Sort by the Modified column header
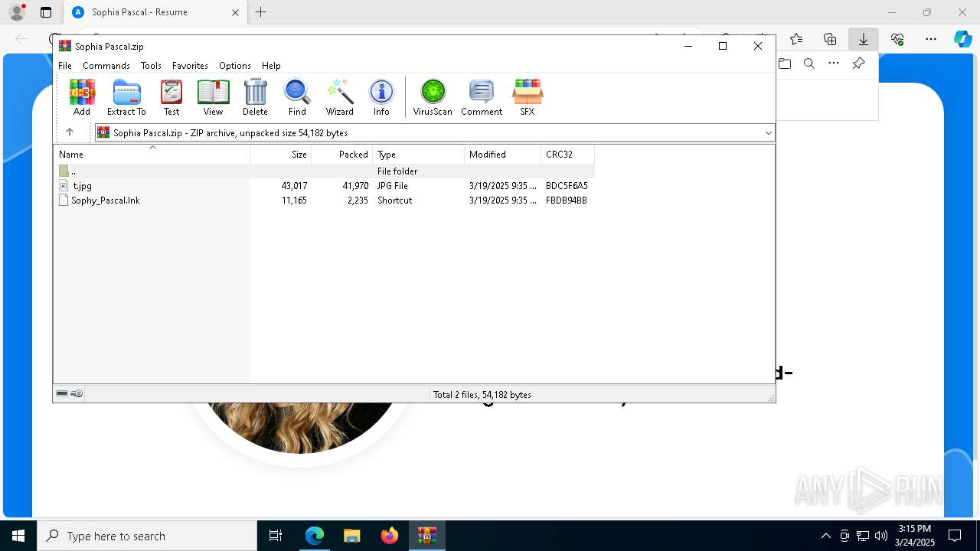 (x=503, y=155)
